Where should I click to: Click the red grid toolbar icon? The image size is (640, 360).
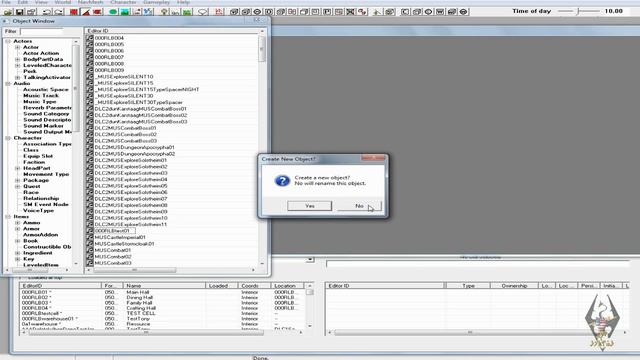pyautogui.click(x=74, y=12)
